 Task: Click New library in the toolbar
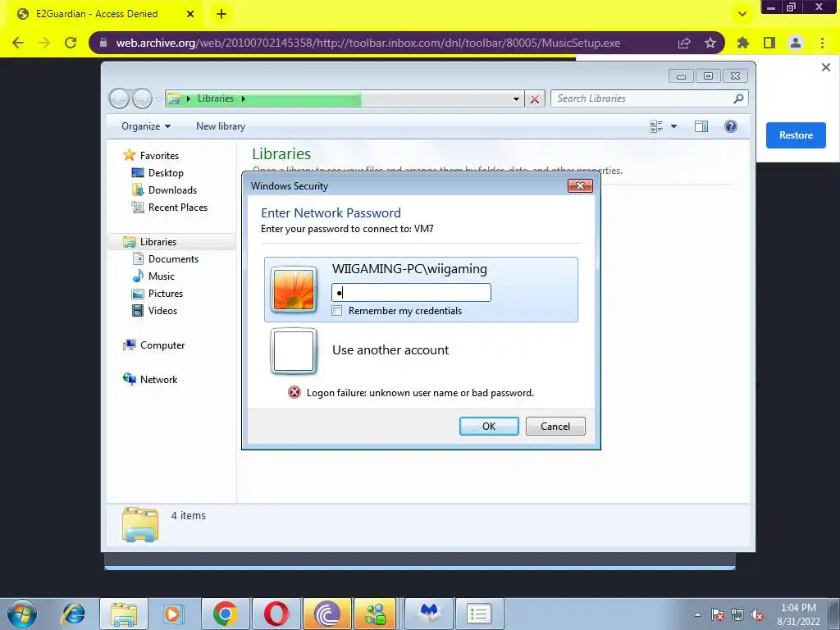(221, 126)
